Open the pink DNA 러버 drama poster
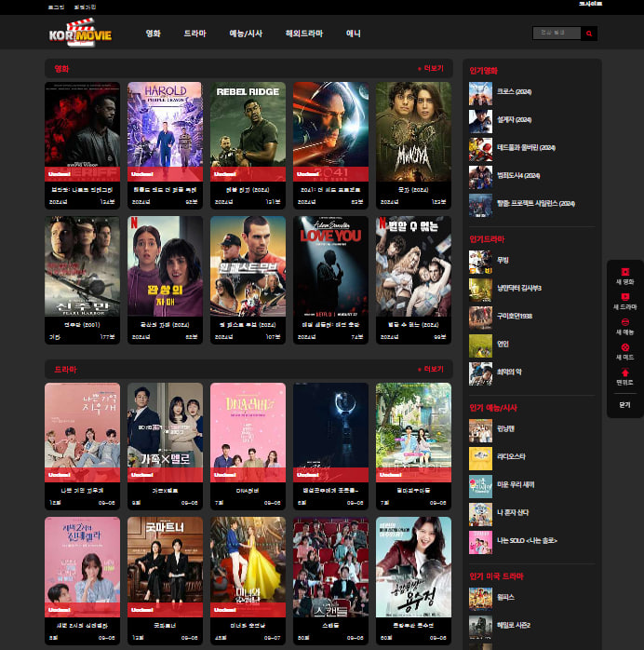Viewport: 644px width, 650px height. (x=248, y=432)
